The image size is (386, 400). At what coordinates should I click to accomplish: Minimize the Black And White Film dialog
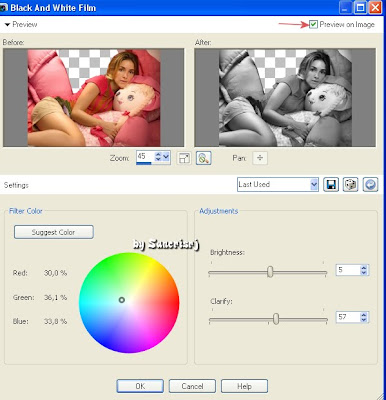[x=345, y=7]
